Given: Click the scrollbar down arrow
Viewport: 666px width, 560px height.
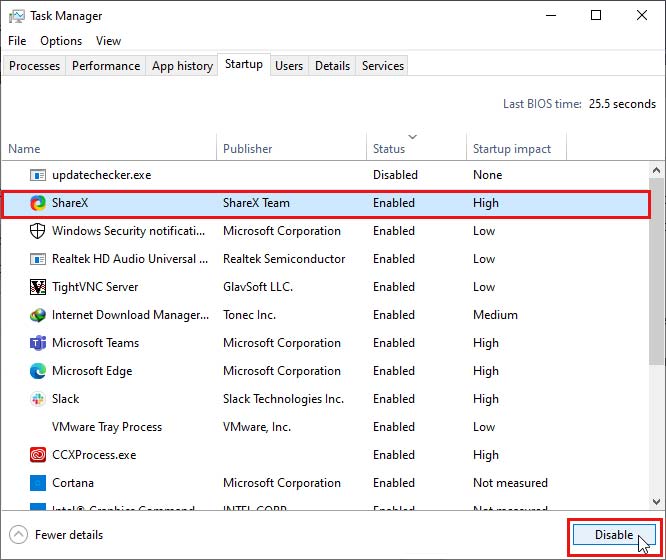Looking at the screenshot, I should pos(656,502).
